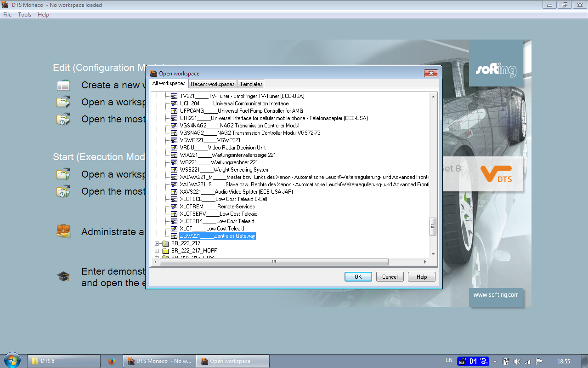Click the XLCTTRK workspace icon
The image size is (588, 368).
coord(174,221)
